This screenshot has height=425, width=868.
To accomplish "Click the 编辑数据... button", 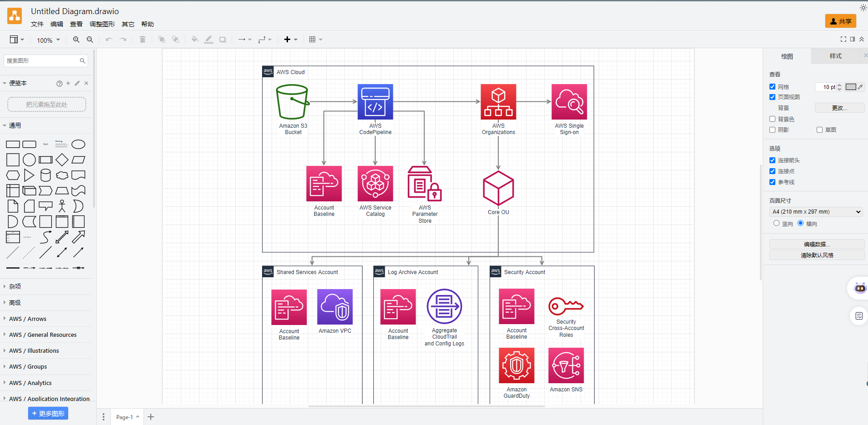I will (817, 244).
